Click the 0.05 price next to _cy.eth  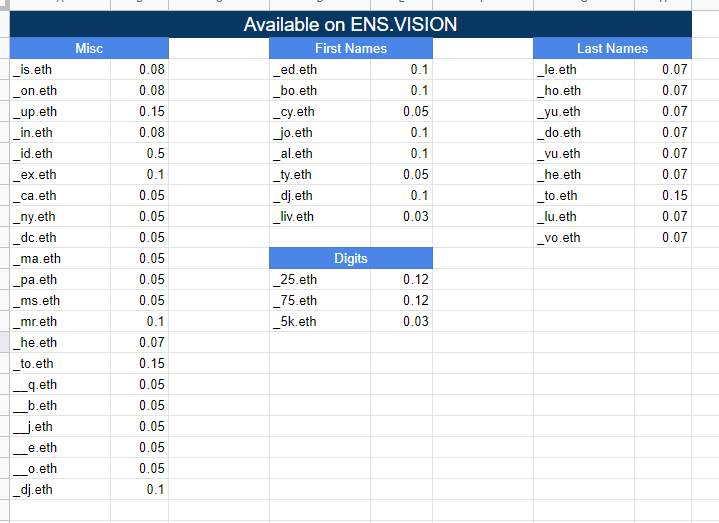[x=402, y=111]
